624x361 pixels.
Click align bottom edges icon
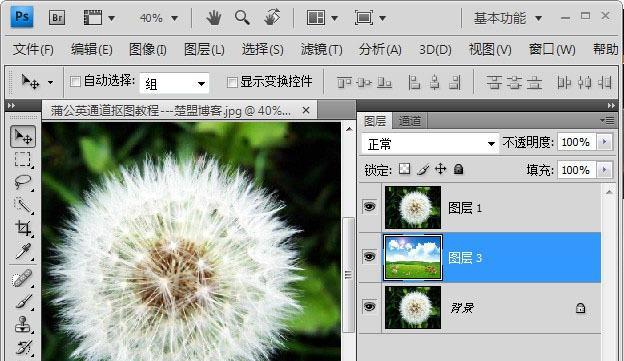click(384, 82)
